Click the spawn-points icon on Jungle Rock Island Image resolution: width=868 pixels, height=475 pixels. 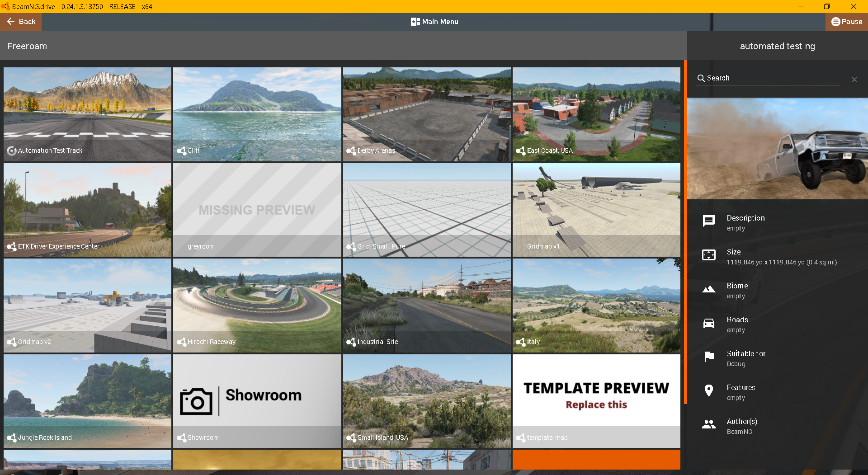12,437
